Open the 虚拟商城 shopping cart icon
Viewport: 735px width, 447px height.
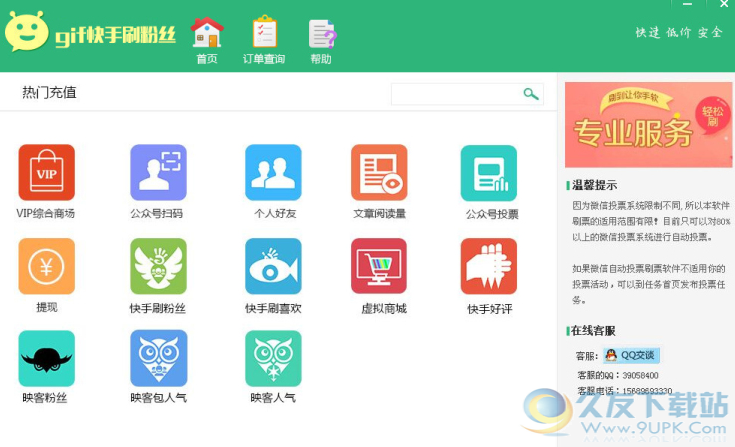pos(379,266)
